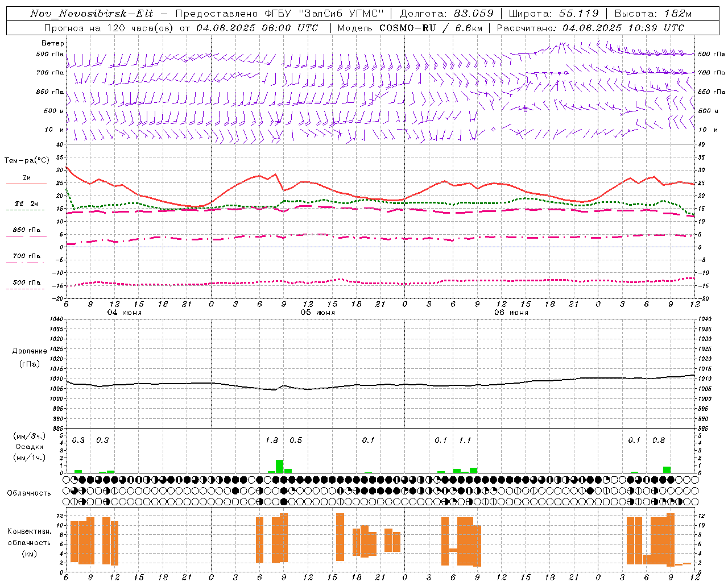Click the provider text ФГБУ "ЗапСиб УГМС"
The width and height of the screenshot is (728, 582).
[325, 14]
